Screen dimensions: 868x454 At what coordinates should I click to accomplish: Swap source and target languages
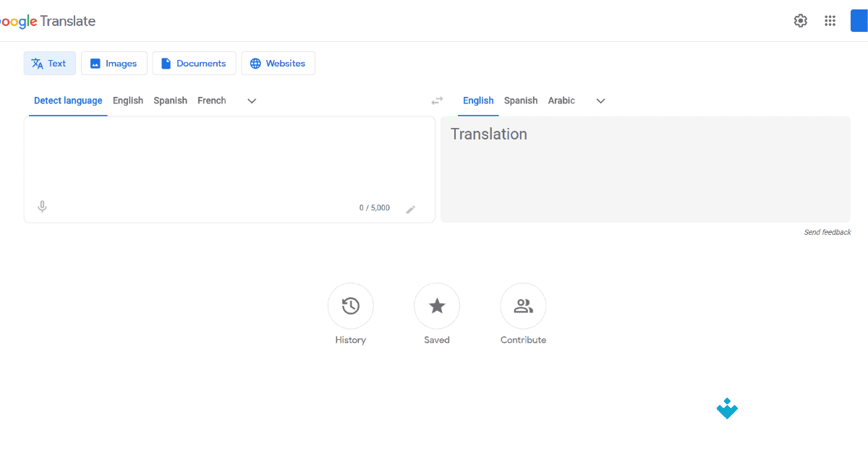coord(437,100)
